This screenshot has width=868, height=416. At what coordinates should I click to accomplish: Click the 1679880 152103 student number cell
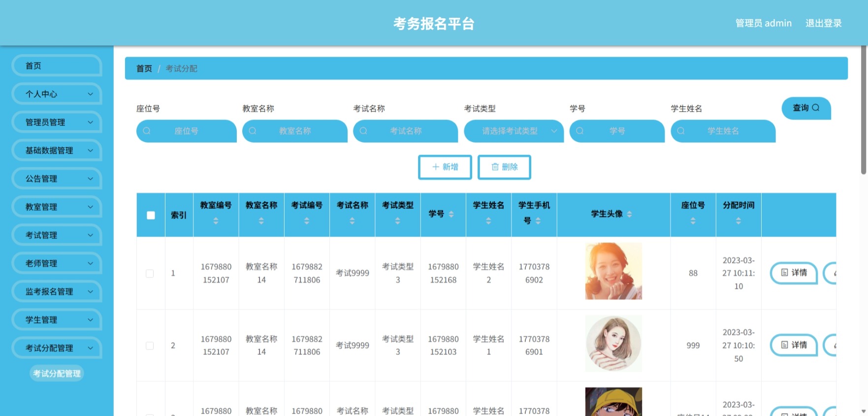click(x=443, y=346)
